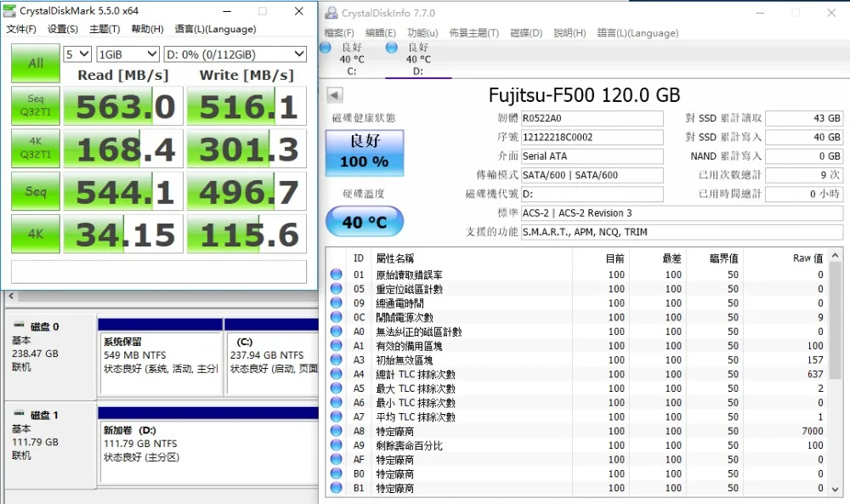Click status orb for attribute A4
Viewport: 850px width, 504px height.
336,374
